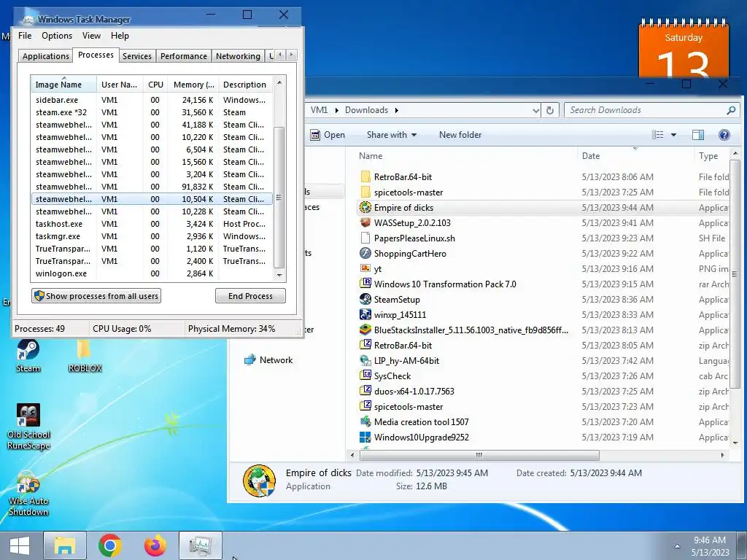Viewport: 747px width, 560px height.
Task: Expand the arrow after Downloads in address bar
Action: [x=396, y=111]
